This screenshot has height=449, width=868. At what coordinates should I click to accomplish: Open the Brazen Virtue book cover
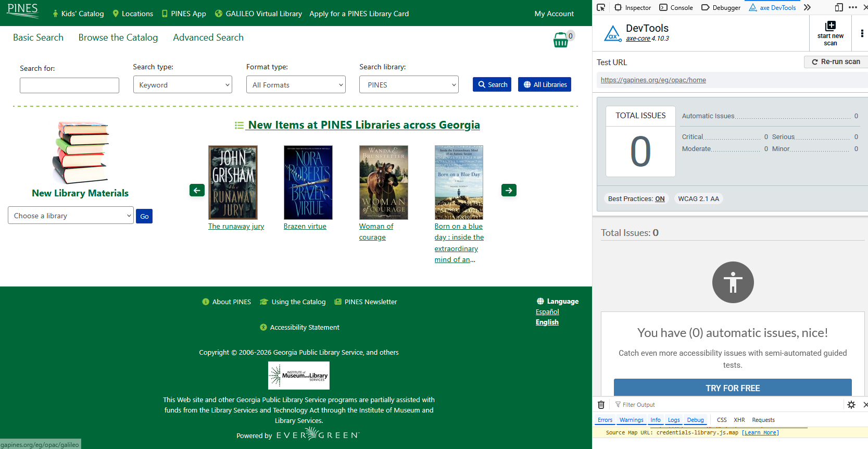coord(308,182)
